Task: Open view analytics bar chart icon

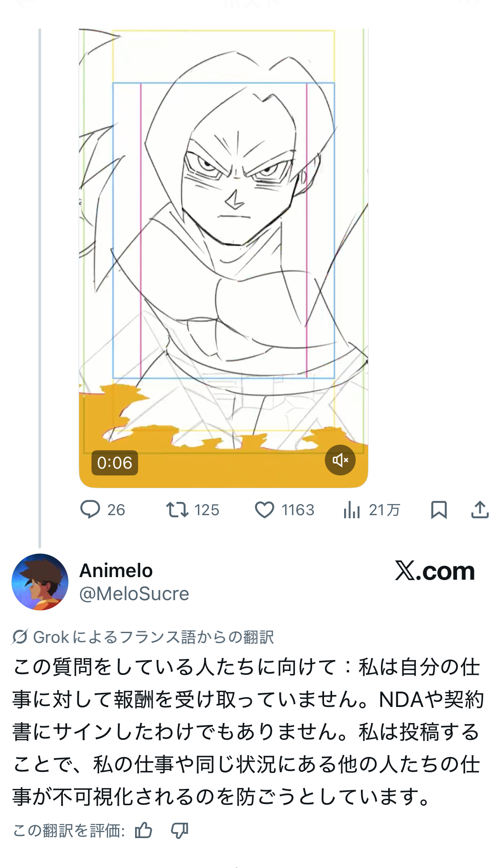Action: click(x=351, y=510)
